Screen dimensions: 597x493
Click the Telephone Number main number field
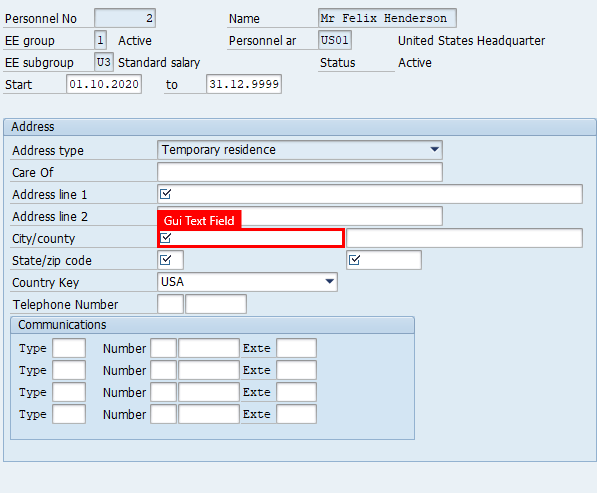point(216,304)
